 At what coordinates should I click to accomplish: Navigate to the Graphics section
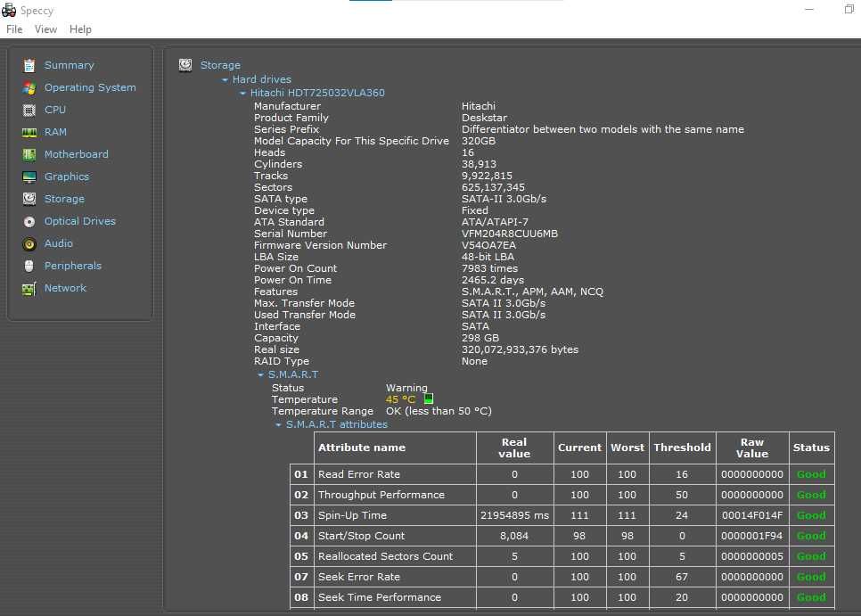(67, 177)
